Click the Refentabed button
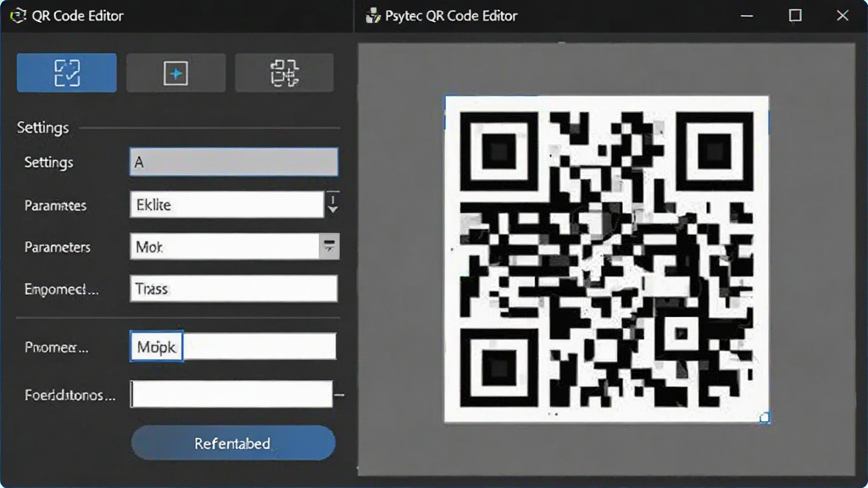The width and height of the screenshot is (868, 488). coord(233,442)
